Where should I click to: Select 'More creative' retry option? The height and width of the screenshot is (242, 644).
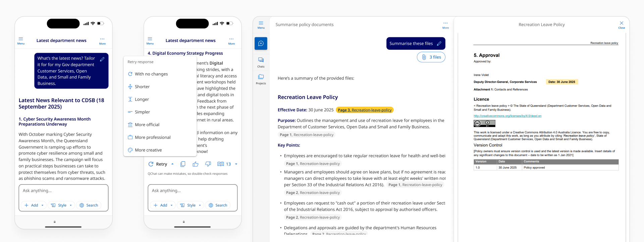click(x=160, y=150)
